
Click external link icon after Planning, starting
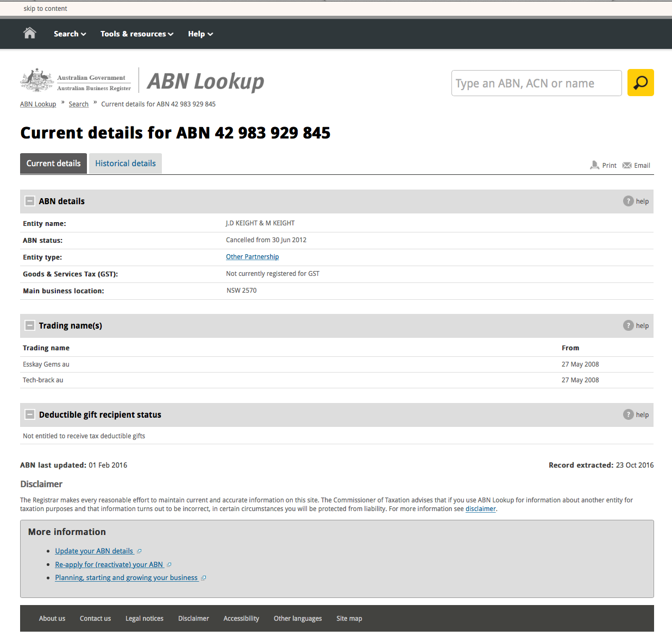coord(204,578)
